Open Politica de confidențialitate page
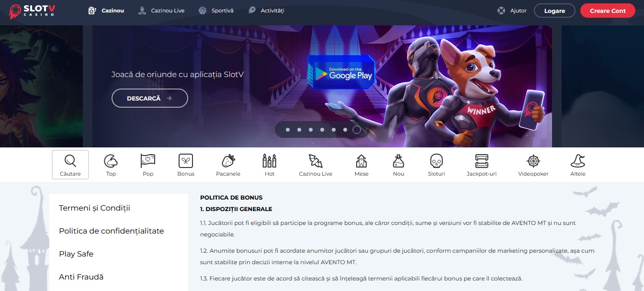The image size is (644, 291). (x=112, y=231)
